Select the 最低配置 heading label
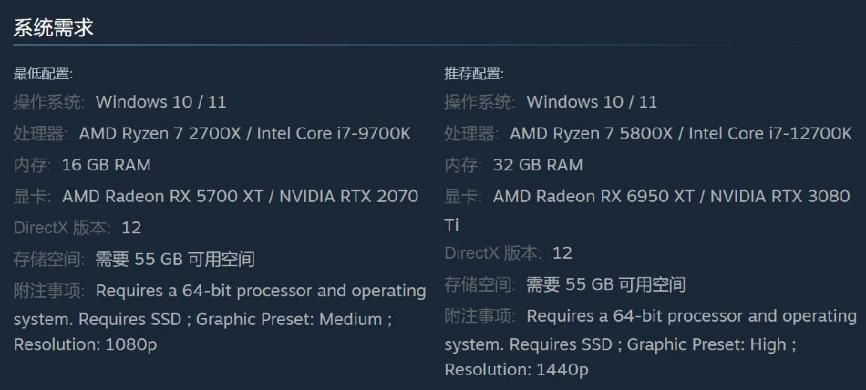 tap(43, 73)
